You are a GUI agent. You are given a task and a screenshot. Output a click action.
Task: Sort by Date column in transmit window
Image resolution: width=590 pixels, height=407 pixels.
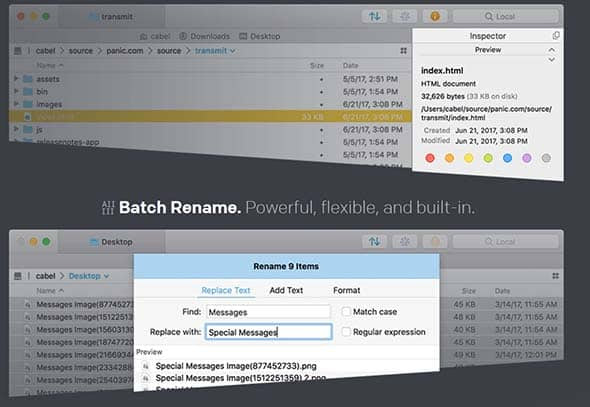(350, 65)
